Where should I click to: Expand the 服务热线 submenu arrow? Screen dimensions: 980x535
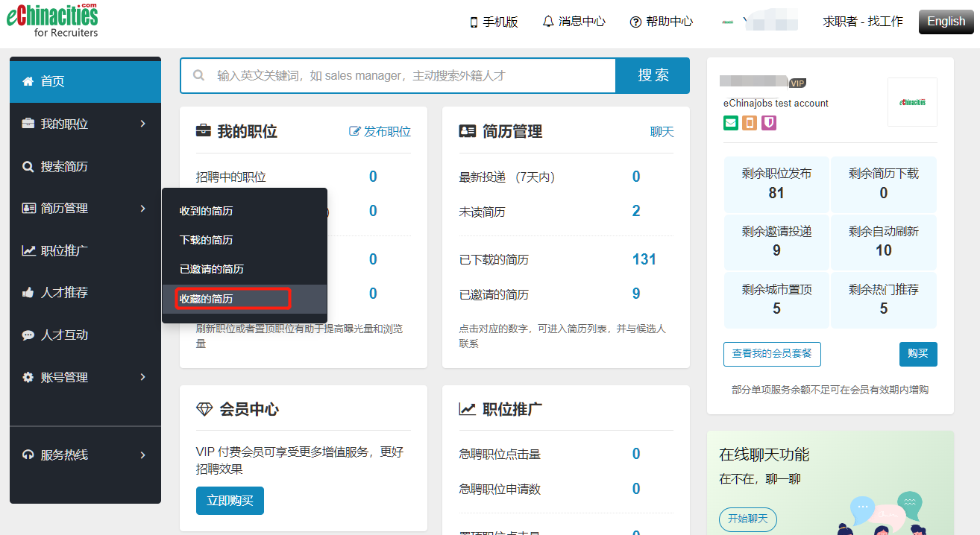142,455
